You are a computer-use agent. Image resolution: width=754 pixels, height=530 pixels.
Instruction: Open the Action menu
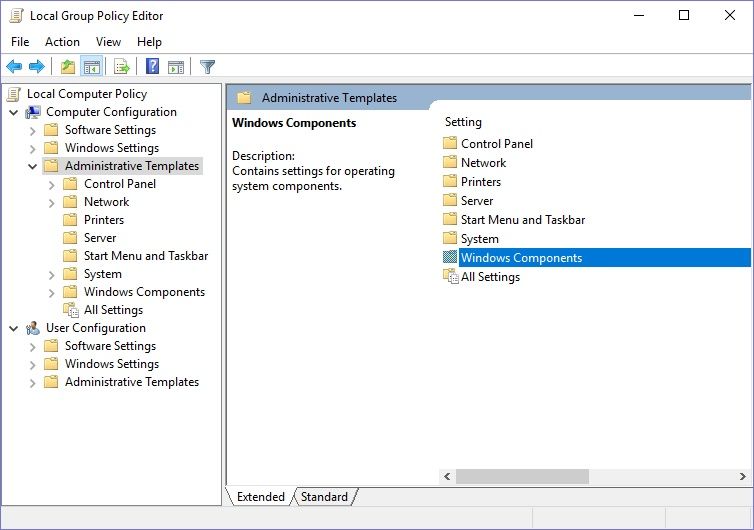point(63,42)
